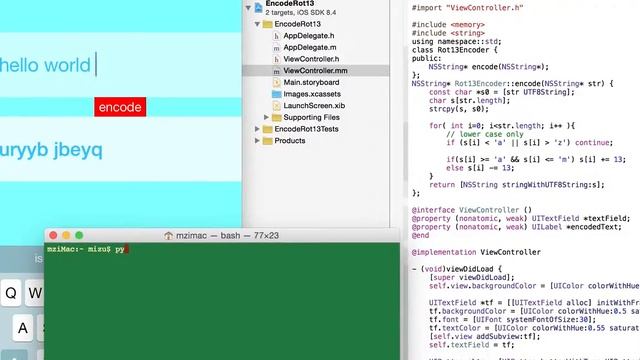Viewport: 640px width, 360px height.
Task: Click the - (void)viewDidLoad line
Action: (457, 269)
